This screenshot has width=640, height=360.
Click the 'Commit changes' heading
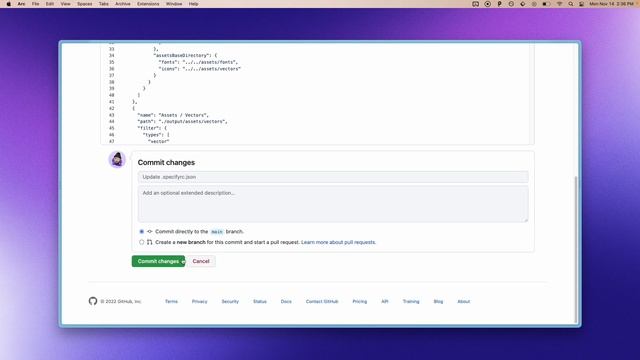[166, 162]
